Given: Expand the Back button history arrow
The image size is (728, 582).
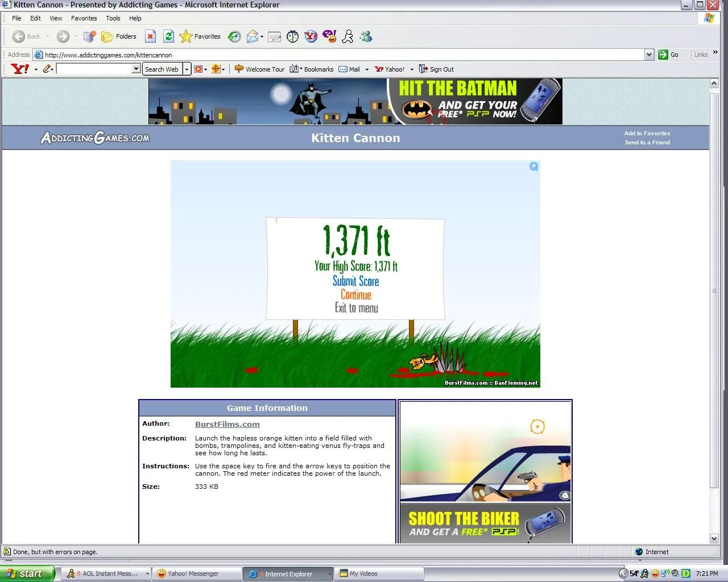Looking at the screenshot, I should pyautogui.click(x=47, y=36).
